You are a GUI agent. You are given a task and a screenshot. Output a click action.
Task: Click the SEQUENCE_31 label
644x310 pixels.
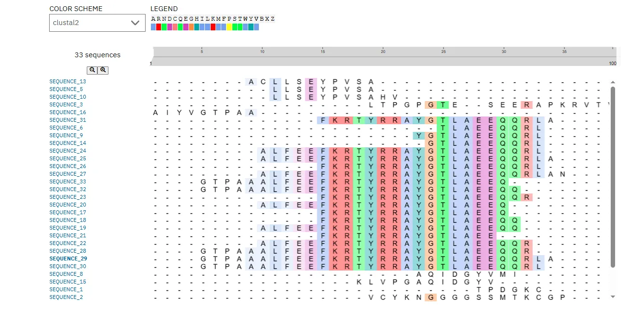coord(67,120)
